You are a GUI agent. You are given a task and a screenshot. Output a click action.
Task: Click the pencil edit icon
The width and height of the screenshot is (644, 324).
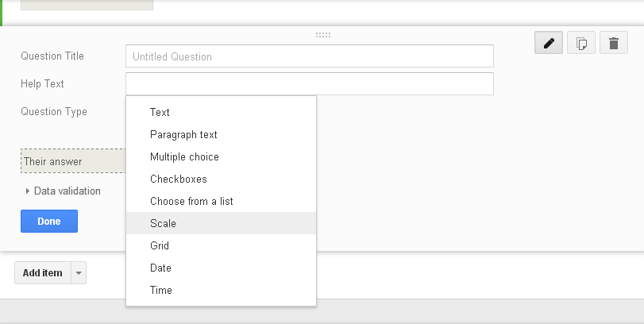point(549,43)
